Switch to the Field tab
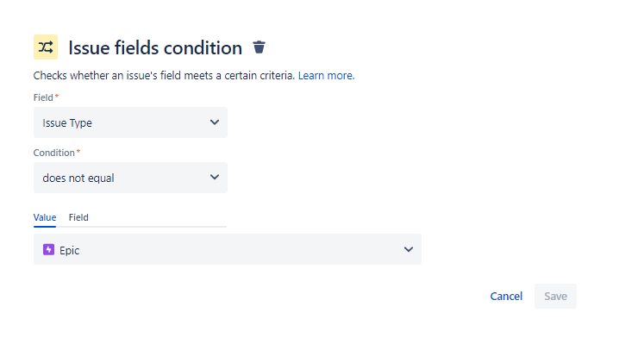This screenshot has height=363, width=644. [78, 217]
